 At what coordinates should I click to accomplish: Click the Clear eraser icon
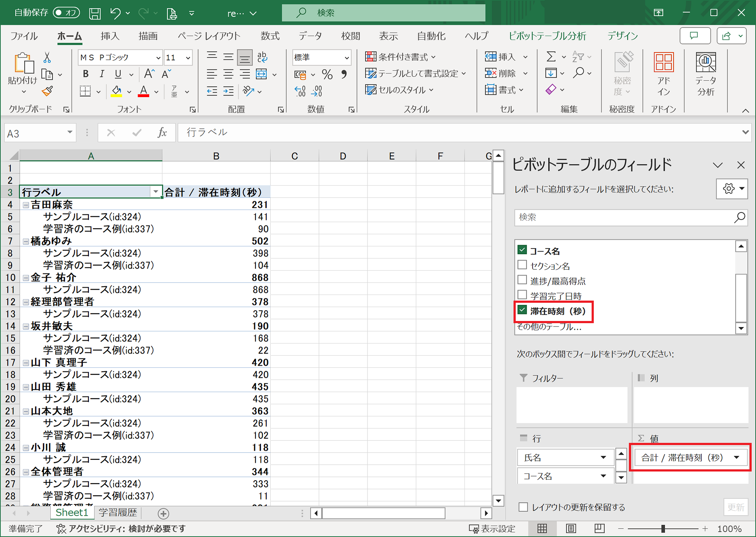[x=551, y=90]
